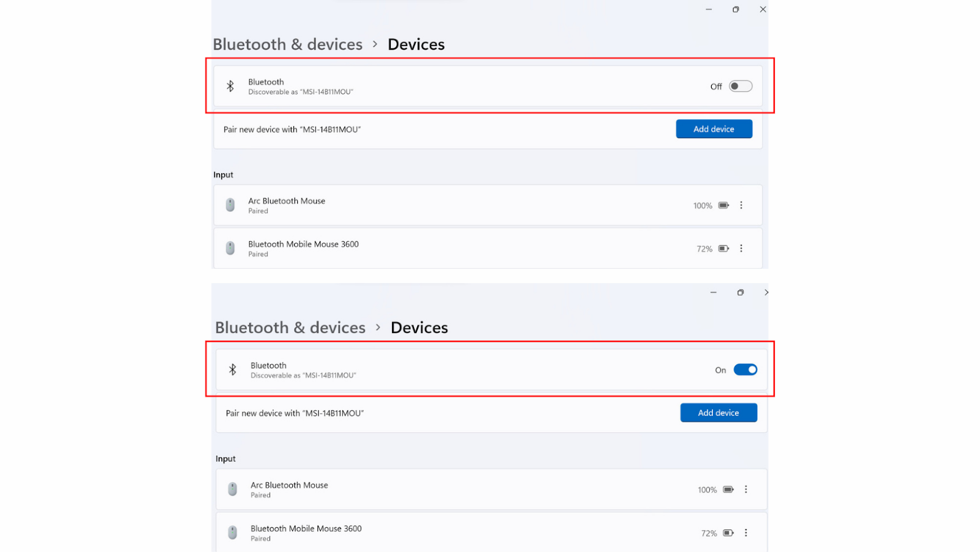Select the Devices breadcrumb label
Viewport: 980px width, 552px height.
point(416,43)
